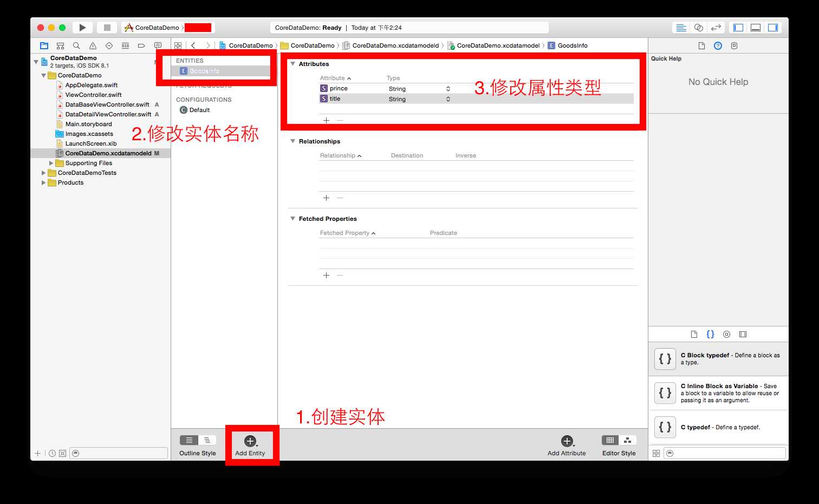This screenshot has height=504, width=819.
Task: Add a fetched property with plus
Action: coord(326,275)
